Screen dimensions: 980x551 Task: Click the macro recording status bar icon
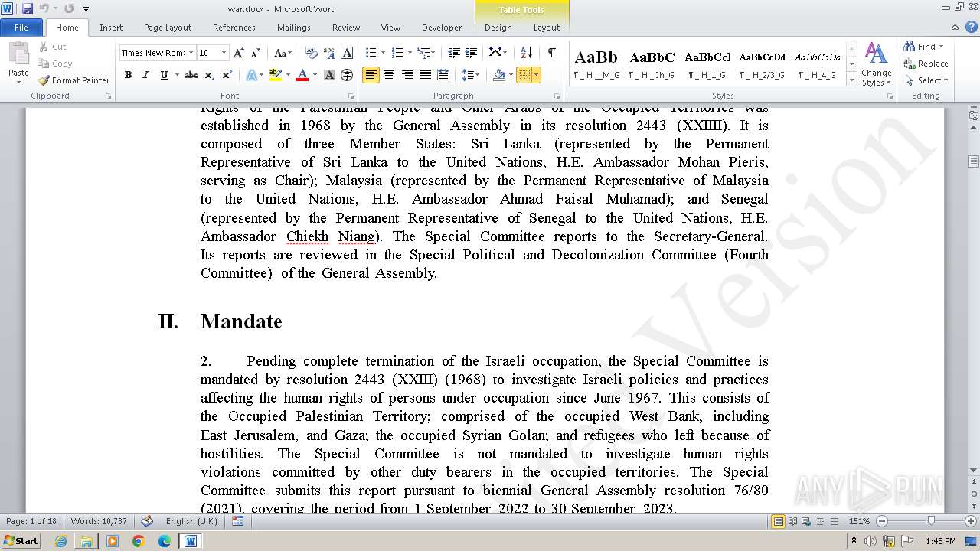pos(237,521)
